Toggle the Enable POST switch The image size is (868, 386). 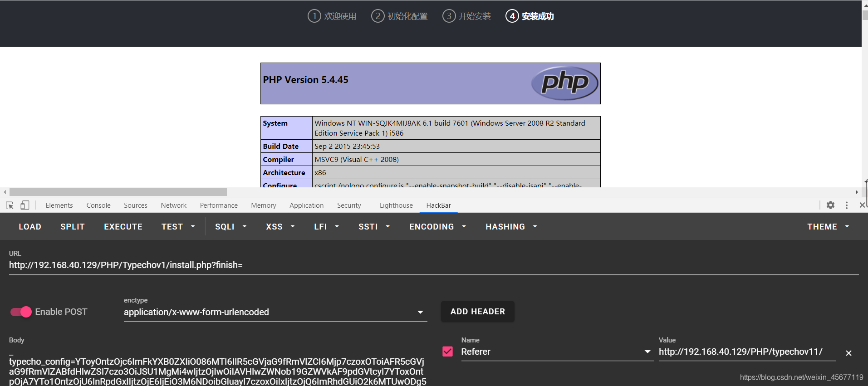21,312
